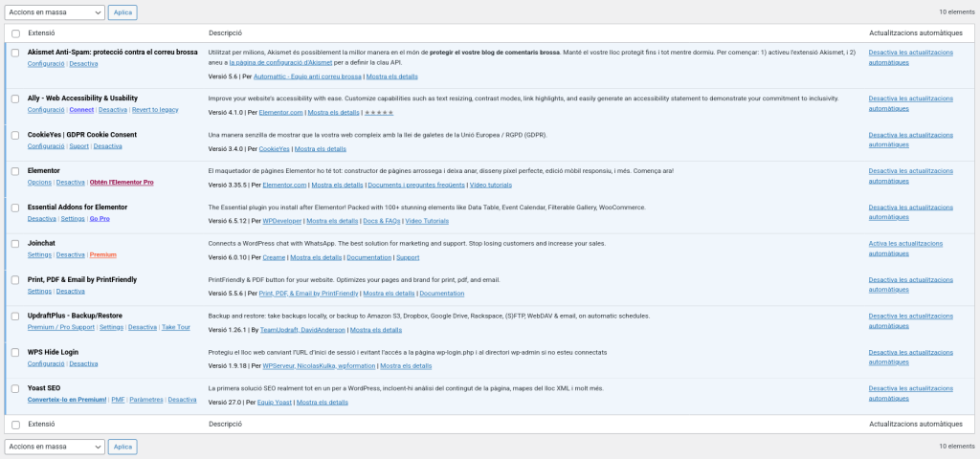Open 'Video tutorials' link in Elementor row

tap(490, 185)
